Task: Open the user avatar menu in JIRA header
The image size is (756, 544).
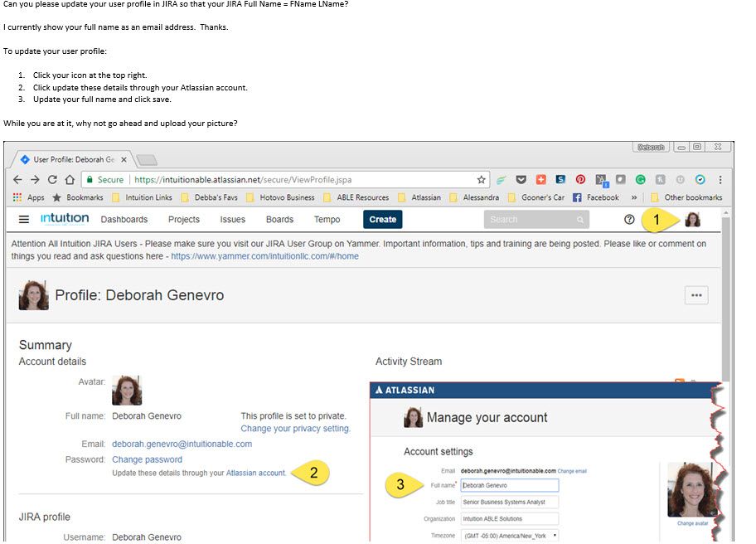Action: [693, 220]
